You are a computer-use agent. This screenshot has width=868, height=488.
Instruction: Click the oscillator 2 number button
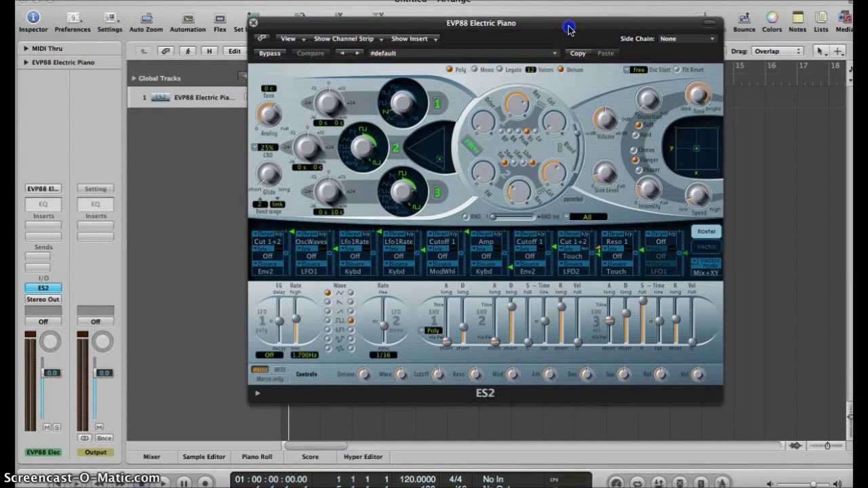coord(395,148)
